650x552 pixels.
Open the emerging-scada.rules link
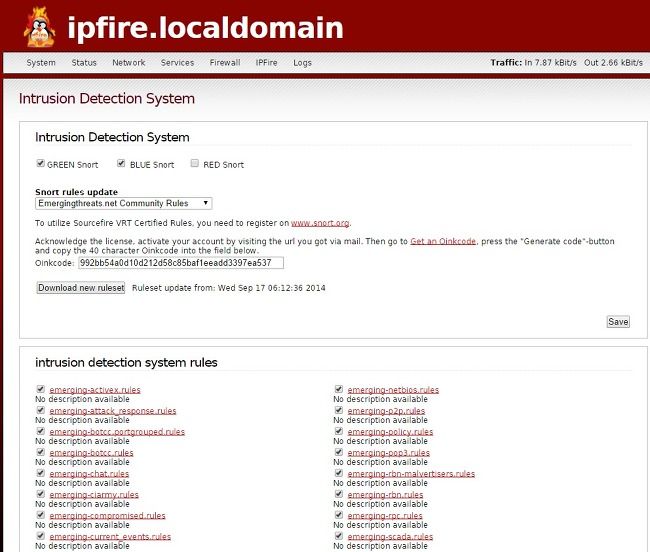pos(390,537)
